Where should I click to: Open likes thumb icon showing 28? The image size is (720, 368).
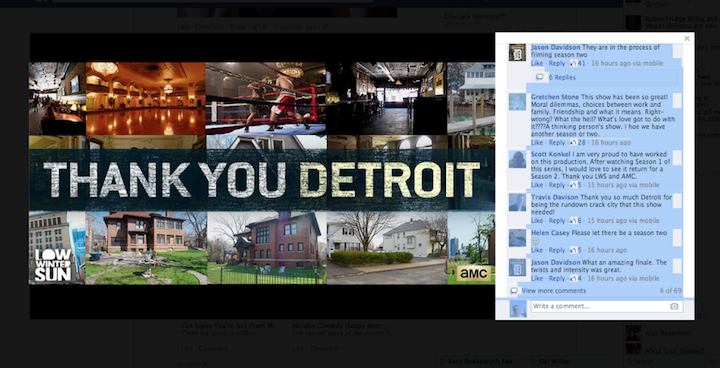pos(573,143)
